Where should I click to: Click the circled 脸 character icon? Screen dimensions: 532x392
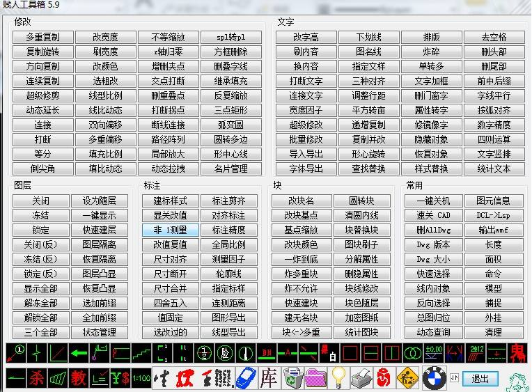[225, 353]
